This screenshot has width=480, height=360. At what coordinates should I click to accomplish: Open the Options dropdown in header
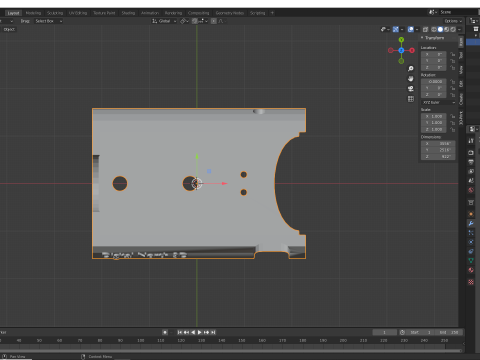(x=453, y=21)
